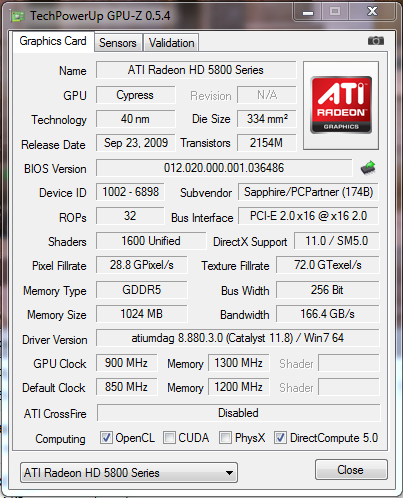Click the BIOS save chip icon

click(x=368, y=168)
